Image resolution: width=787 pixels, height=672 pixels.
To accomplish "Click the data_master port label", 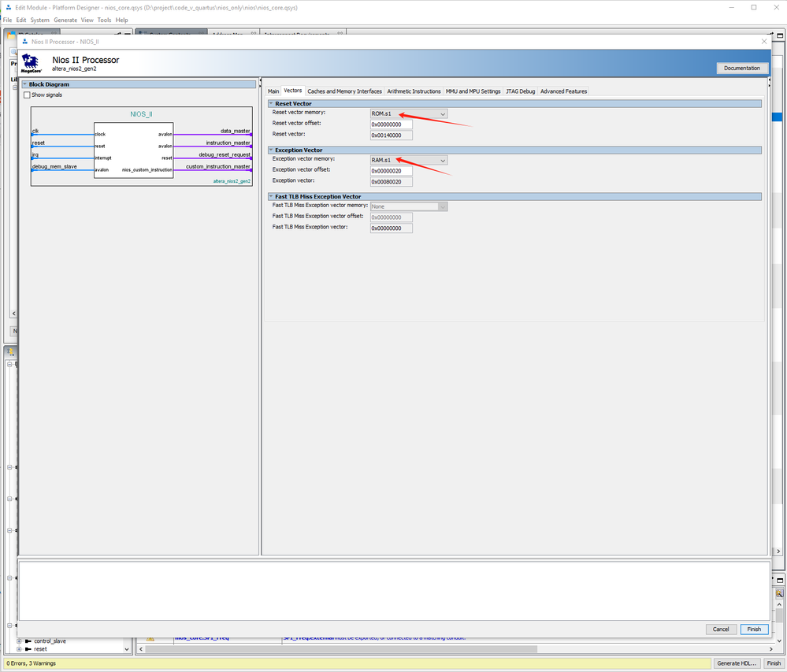I will point(235,131).
